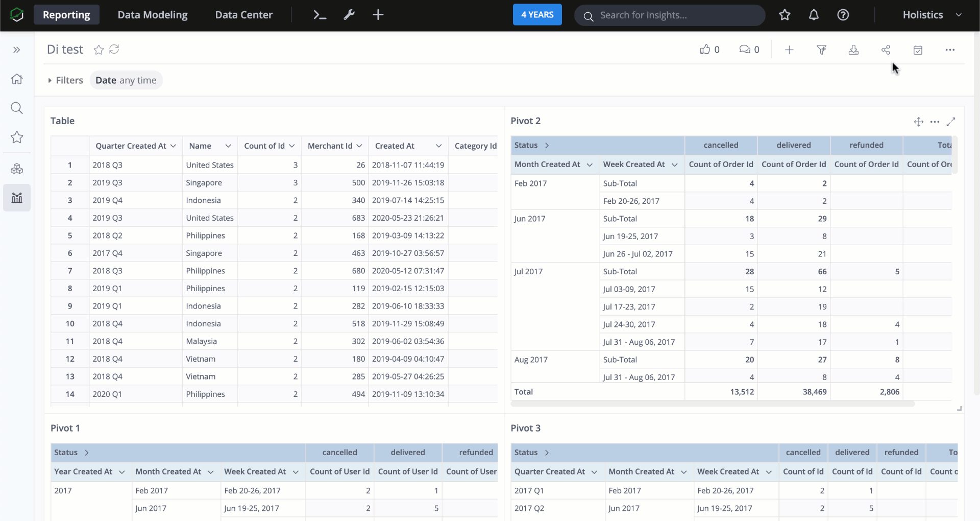980x521 pixels.
Task: Click the cancelled column header in Pivot 2
Action: click(x=721, y=145)
